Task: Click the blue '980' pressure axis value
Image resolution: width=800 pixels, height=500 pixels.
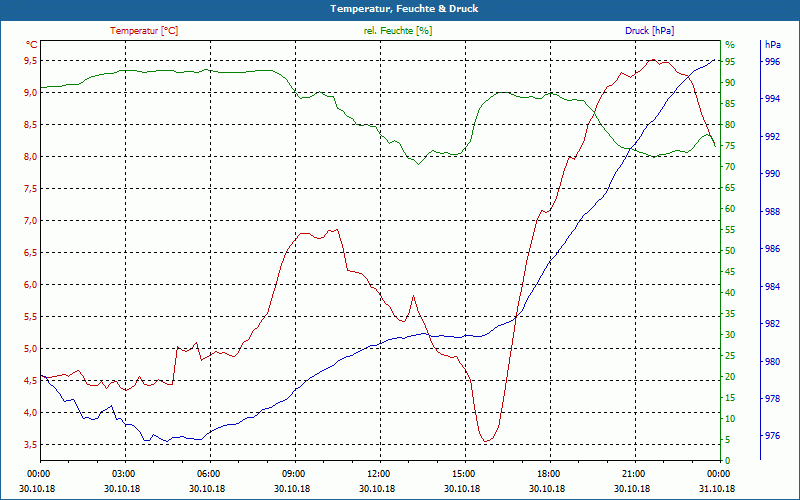Action: (x=772, y=362)
